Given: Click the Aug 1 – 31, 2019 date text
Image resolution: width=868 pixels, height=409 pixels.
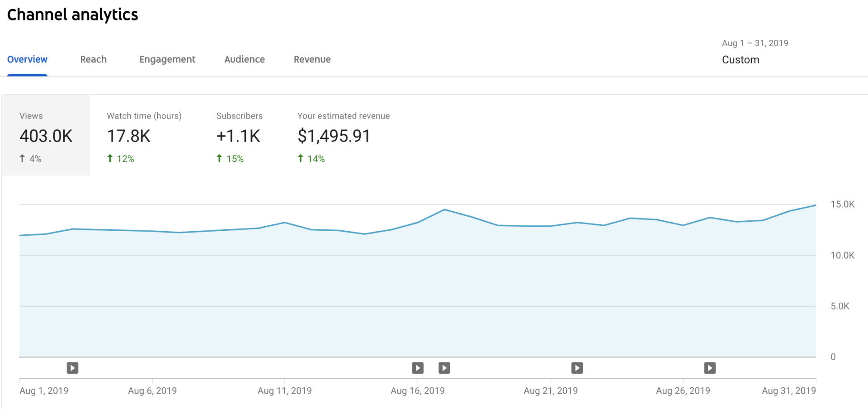Looking at the screenshot, I should [755, 43].
